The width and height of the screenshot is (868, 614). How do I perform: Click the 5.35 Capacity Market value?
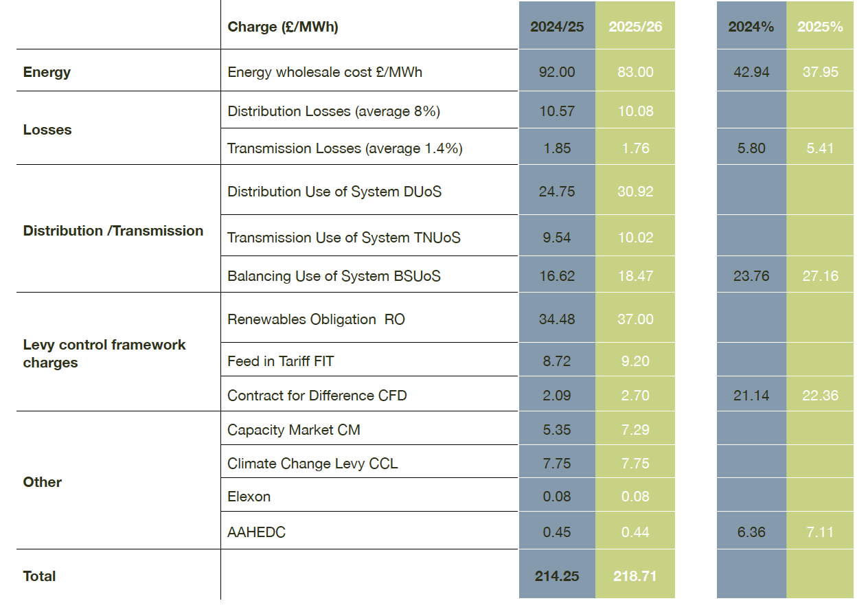[x=557, y=430]
